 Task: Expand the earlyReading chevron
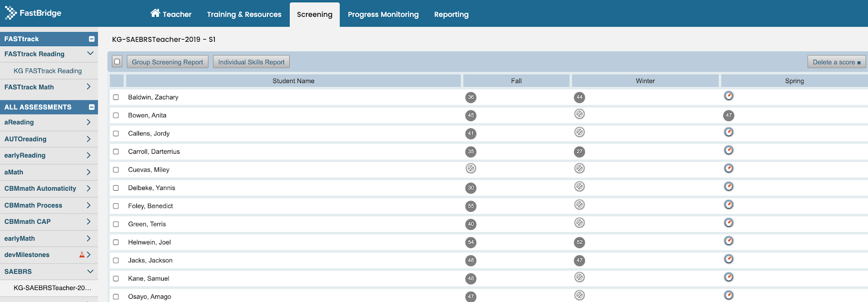click(88, 155)
